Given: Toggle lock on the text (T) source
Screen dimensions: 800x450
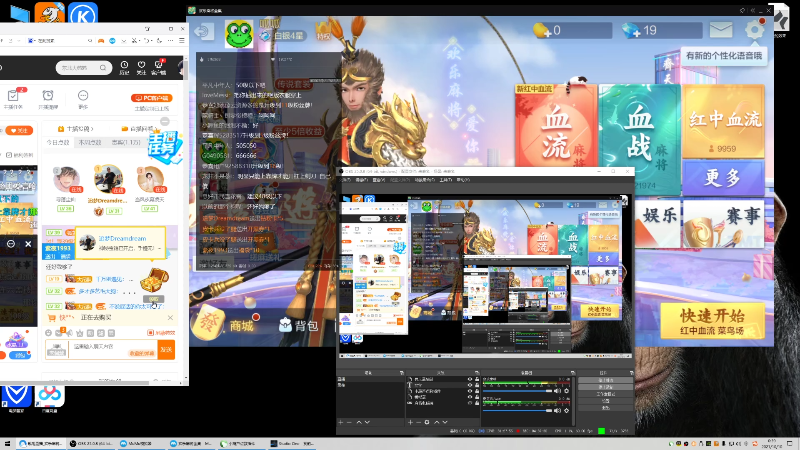Looking at the screenshot, I should click(477, 385).
